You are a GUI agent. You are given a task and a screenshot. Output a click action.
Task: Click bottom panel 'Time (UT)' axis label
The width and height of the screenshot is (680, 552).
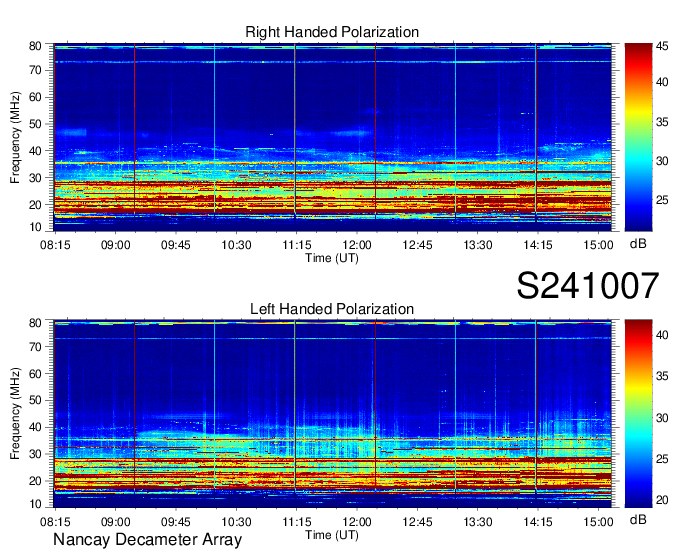(332, 535)
